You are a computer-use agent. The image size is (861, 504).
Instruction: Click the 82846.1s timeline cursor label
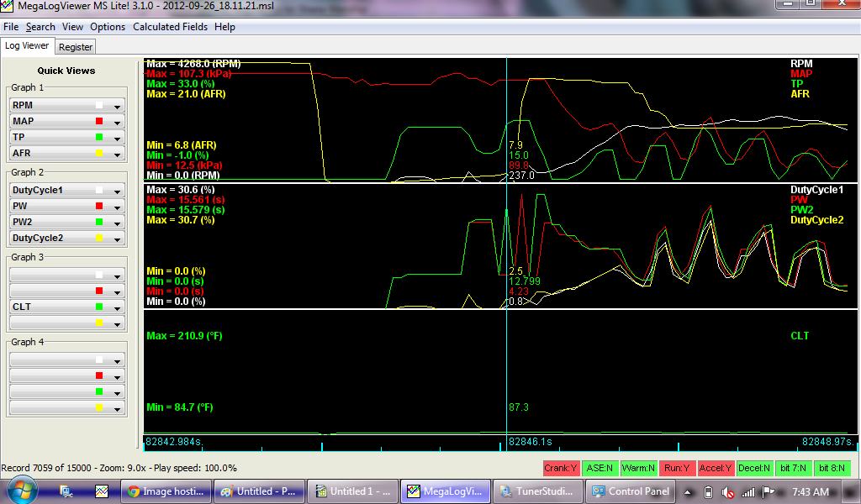531,442
